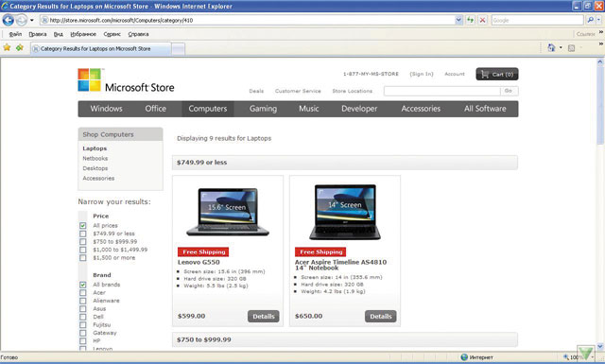Check the Acer brand checkbox

pyautogui.click(x=83, y=292)
